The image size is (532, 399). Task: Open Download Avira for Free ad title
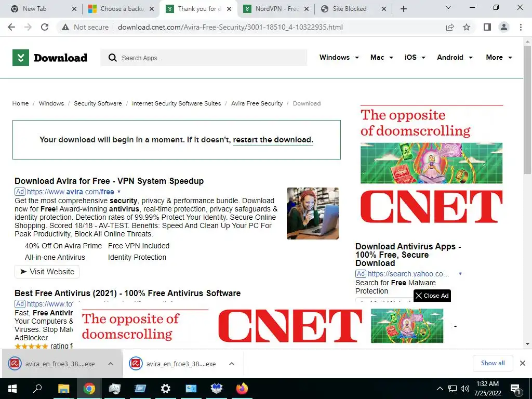109,181
